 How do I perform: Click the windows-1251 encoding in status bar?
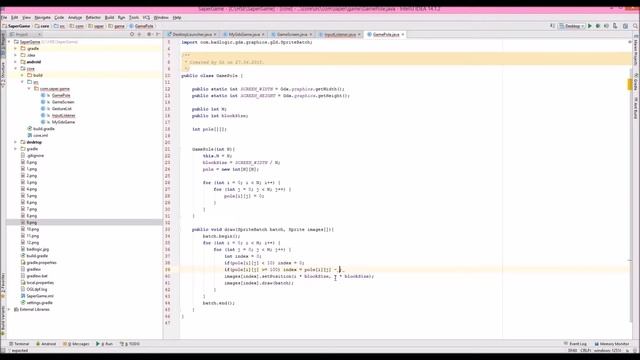(x=607, y=351)
